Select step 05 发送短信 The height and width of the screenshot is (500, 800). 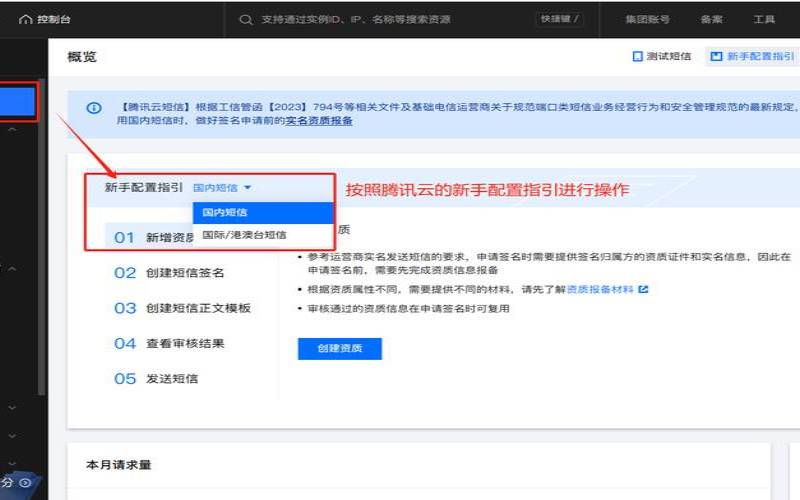[x=156, y=379]
